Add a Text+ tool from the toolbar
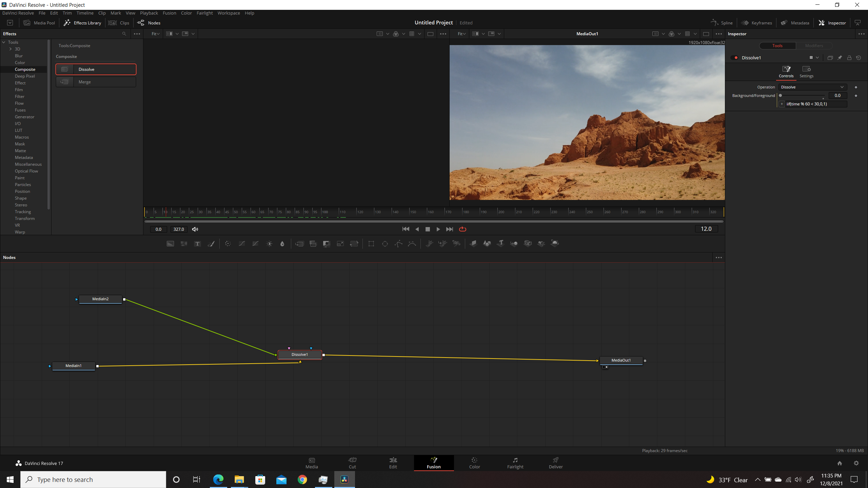The width and height of the screenshot is (868, 488). pos(197,244)
